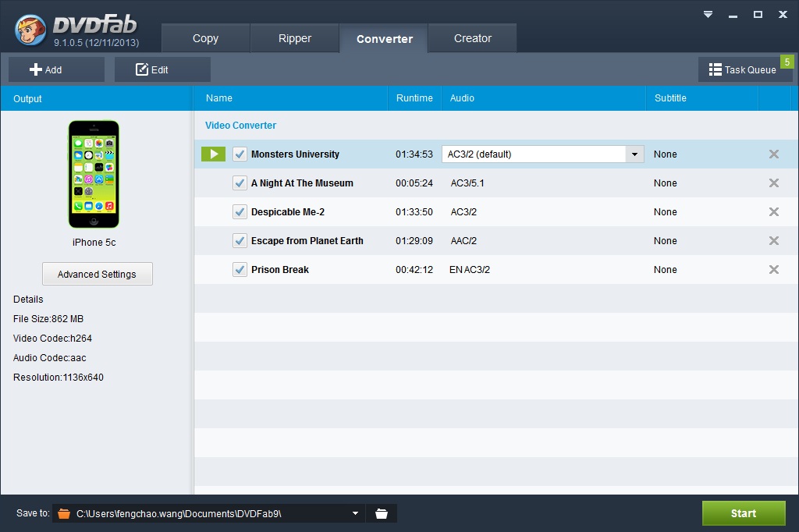Open the browse folder icon beside the save path
799x532 pixels.
tap(381, 513)
